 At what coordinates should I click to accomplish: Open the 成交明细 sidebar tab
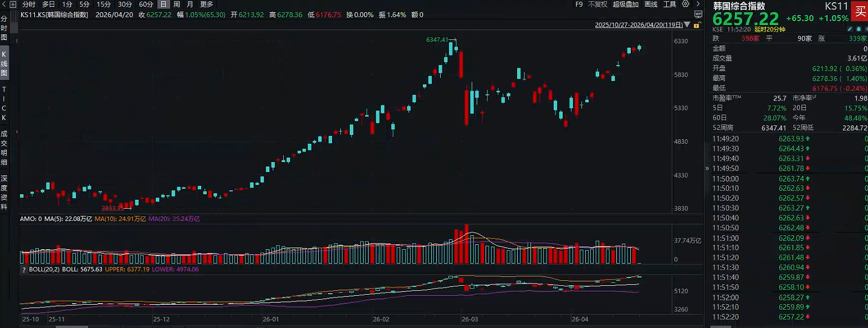click(x=4, y=148)
